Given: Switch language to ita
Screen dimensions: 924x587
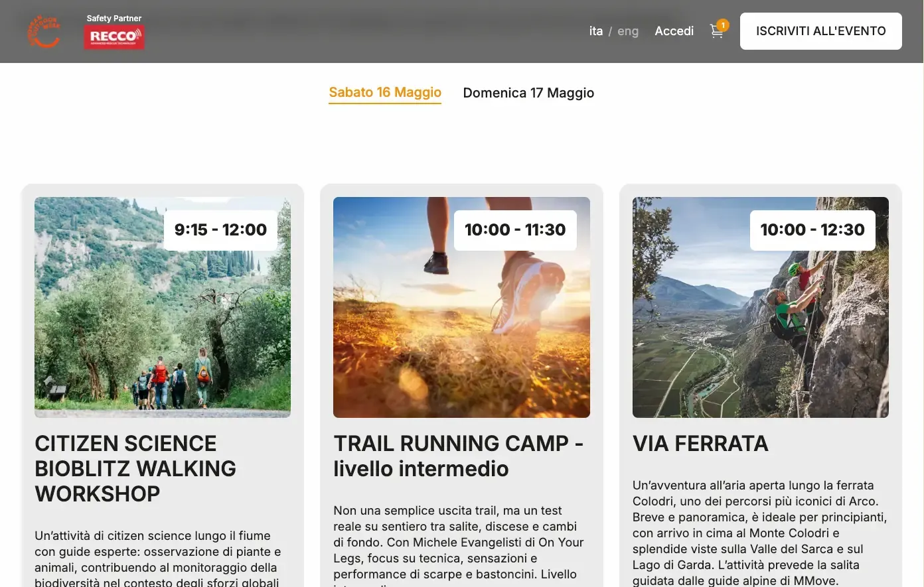Looking at the screenshot, I should coord(596,31).
